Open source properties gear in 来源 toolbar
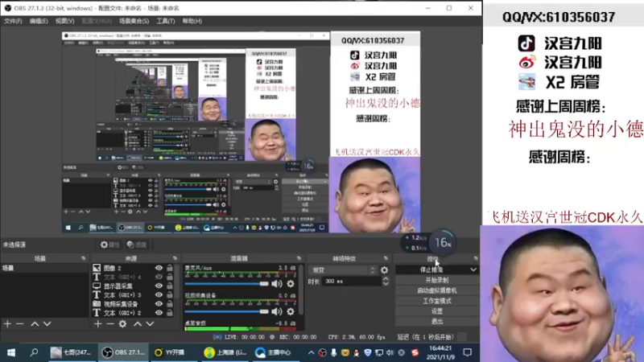 122,324
